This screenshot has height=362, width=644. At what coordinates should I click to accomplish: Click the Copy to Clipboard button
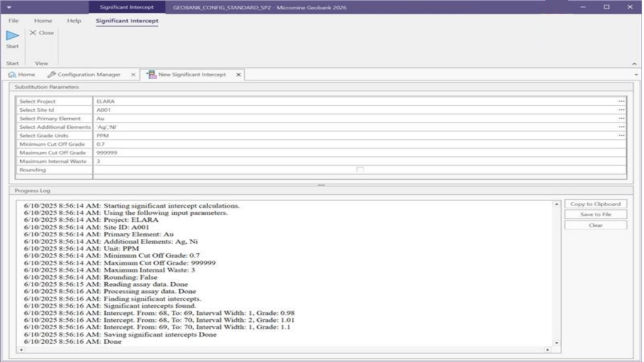click(x=595, y=204)
